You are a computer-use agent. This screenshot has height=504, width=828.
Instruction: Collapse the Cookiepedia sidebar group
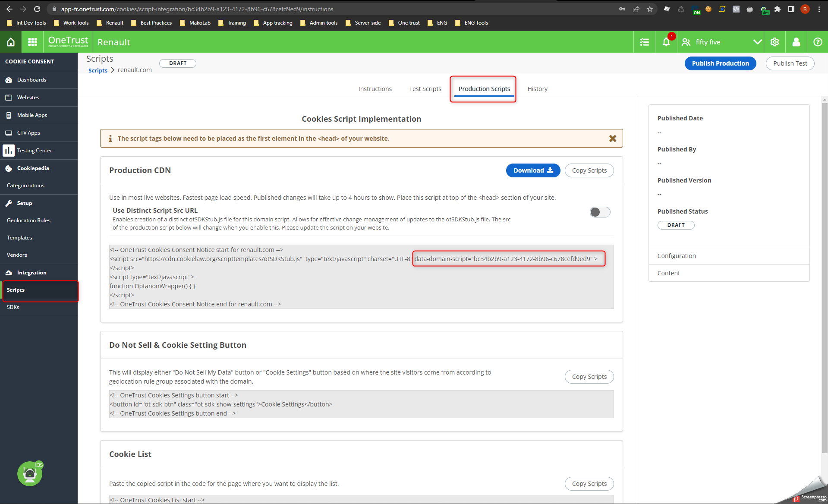pyautogui.click(x=39, y=168)
